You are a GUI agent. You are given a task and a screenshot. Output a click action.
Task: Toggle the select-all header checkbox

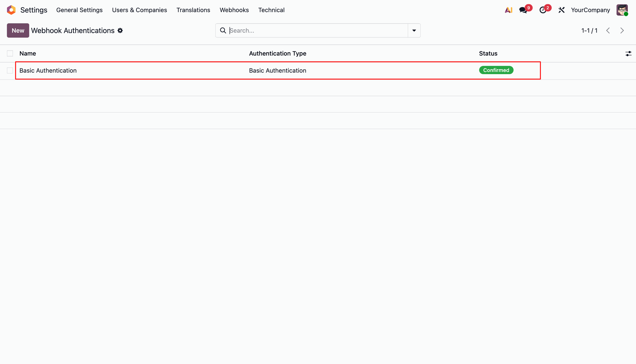tap(10, 54)
